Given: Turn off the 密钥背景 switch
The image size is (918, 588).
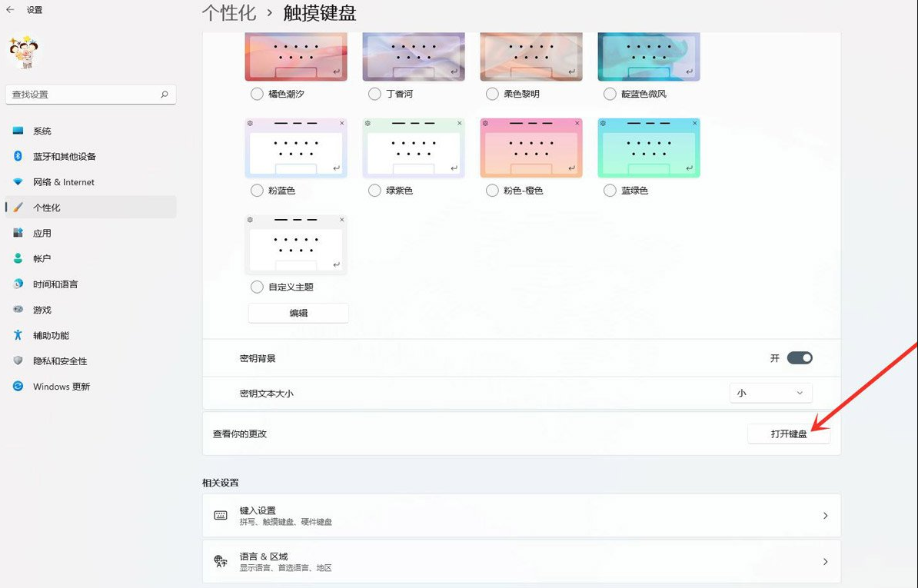Looking at the screenshot, I should 800,357.
